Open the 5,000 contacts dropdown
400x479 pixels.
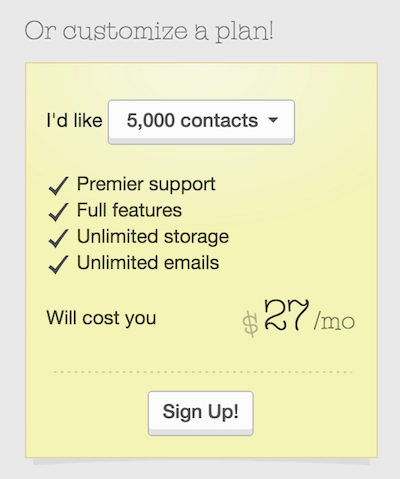coord(201,122)
